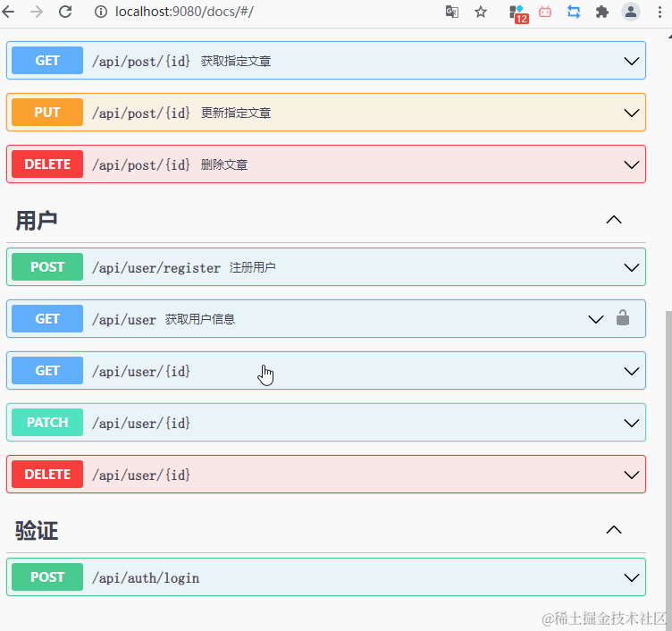672x631 pixels.
Task: Click the 删除文章 description text
Action: coord(224,165)
